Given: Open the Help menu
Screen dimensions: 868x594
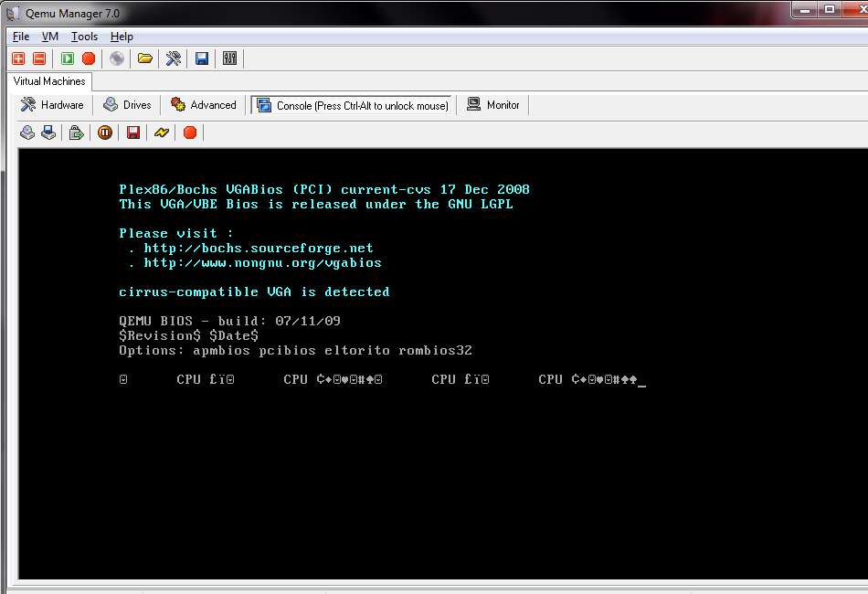Looking at the screenshot, I should tap(122, 37).
